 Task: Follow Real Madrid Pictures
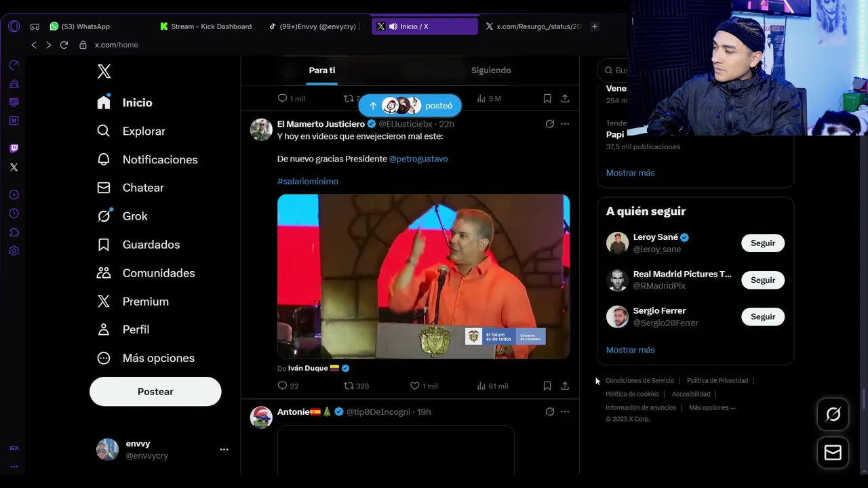click(763, 280)
